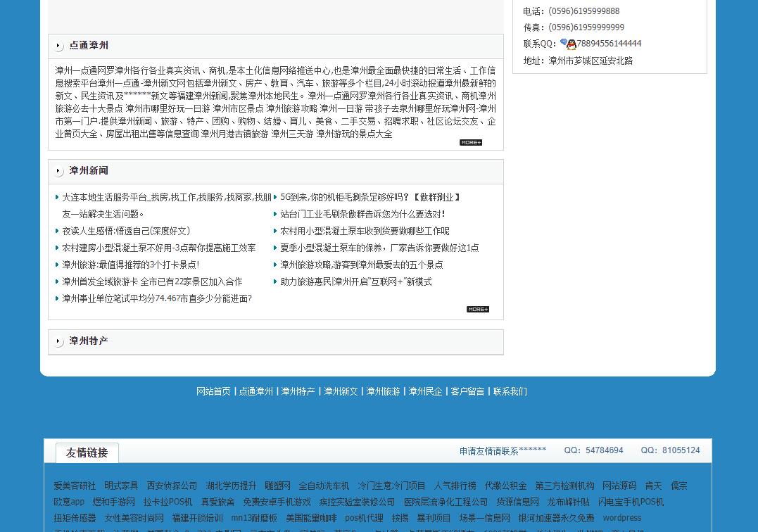Click friend link 网站源码
758x532 pixels.
point(619,486)
